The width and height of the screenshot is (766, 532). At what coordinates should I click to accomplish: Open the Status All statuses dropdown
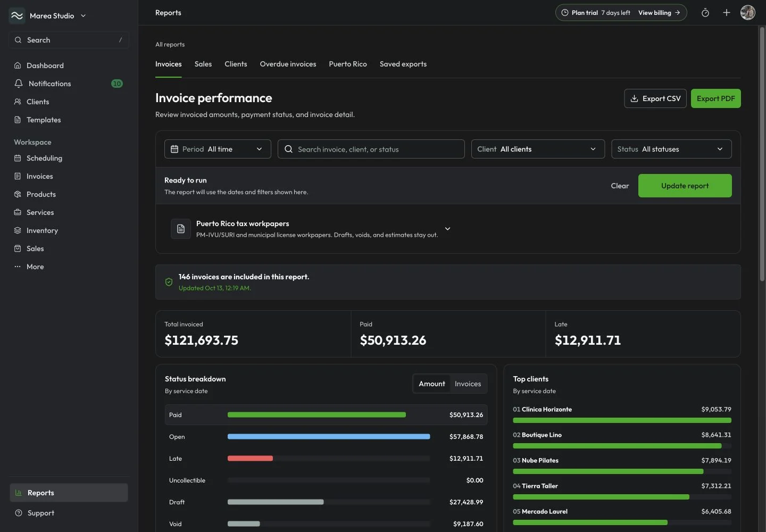(671, 149)
